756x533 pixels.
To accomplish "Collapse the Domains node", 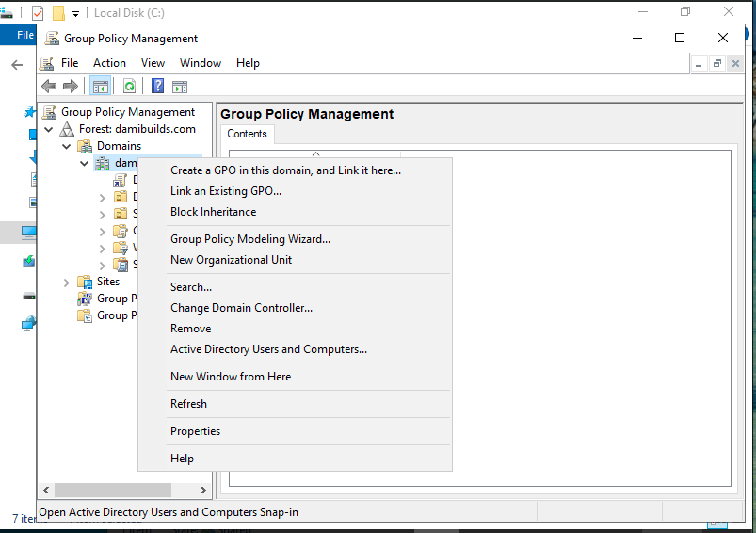I will pos(67,146).
